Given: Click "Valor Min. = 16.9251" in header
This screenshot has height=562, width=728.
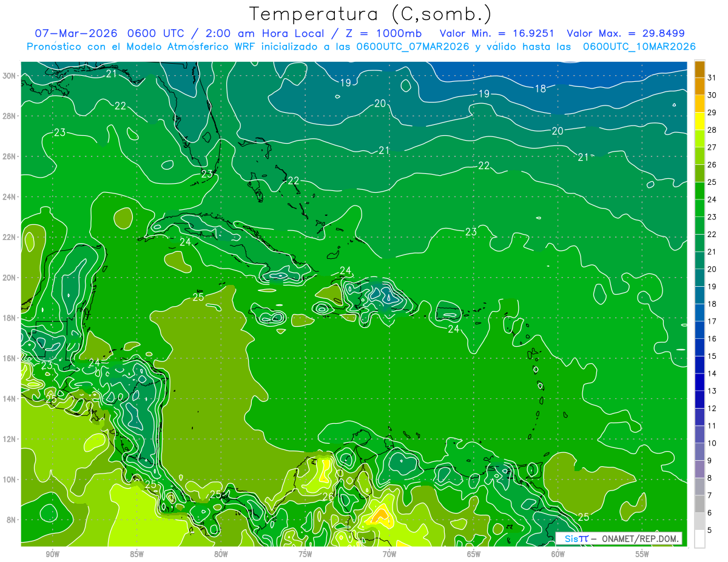Looking at the screenshot, I should coord(497,33).
